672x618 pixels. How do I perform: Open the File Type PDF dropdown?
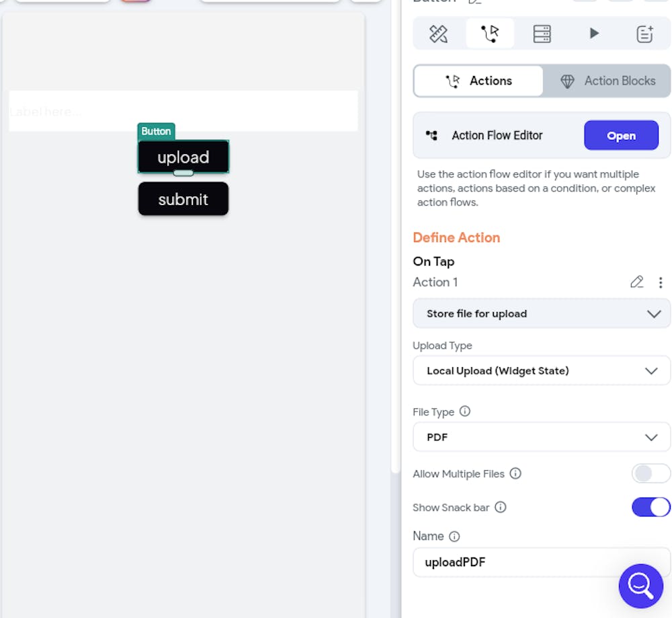542,437
